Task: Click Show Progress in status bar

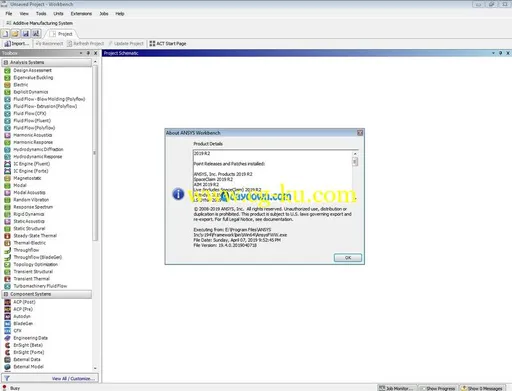Action: pos(438,388)
